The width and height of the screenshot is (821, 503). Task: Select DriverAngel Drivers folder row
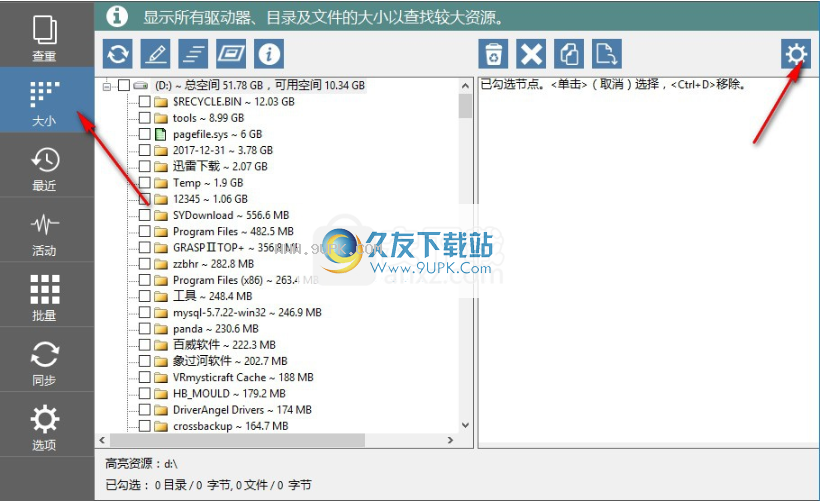click(x=242, y=410)
